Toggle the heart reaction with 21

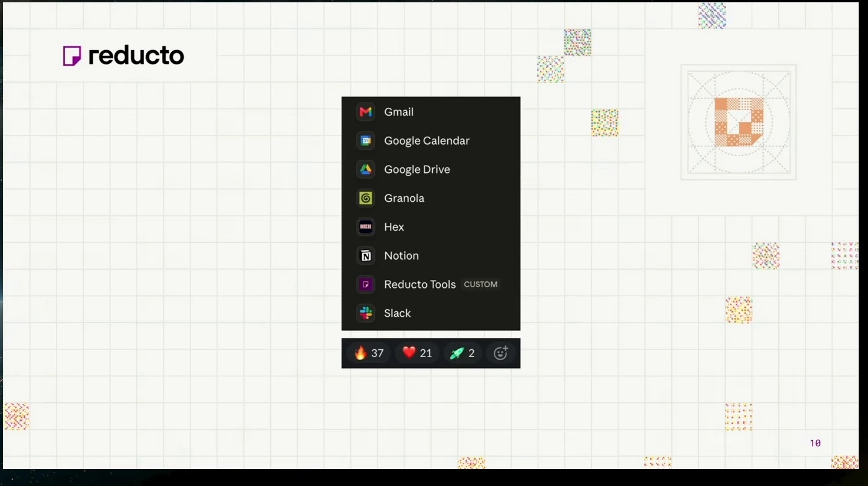(417, 353)
